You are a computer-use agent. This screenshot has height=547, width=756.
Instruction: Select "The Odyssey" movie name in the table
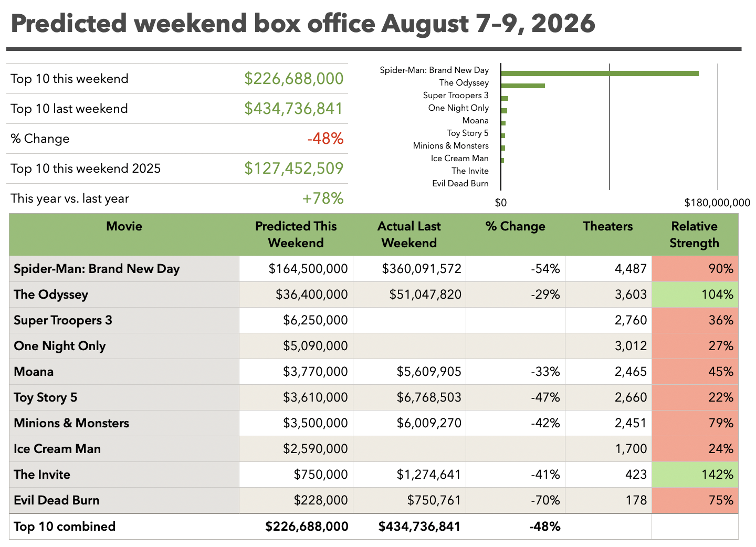(x=51, y=294)
